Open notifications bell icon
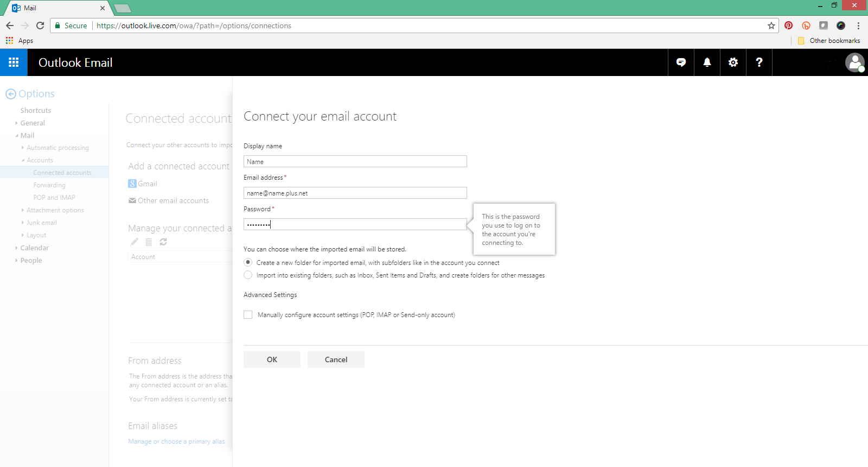 click(707, 62)
